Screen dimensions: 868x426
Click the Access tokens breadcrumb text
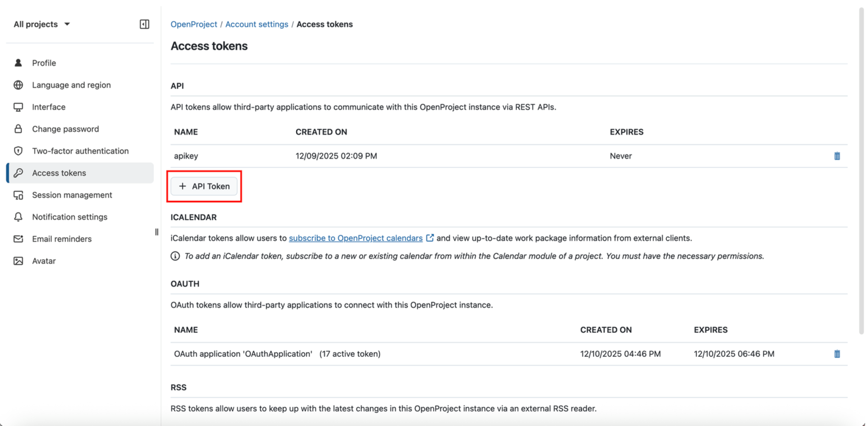[x=325, y=24]
